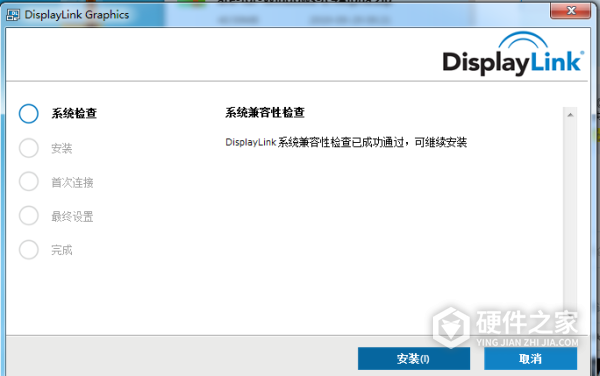600x376 pixels.
Task: Click the 安装 step label in sidebar
Action: [x=62, y=148]
